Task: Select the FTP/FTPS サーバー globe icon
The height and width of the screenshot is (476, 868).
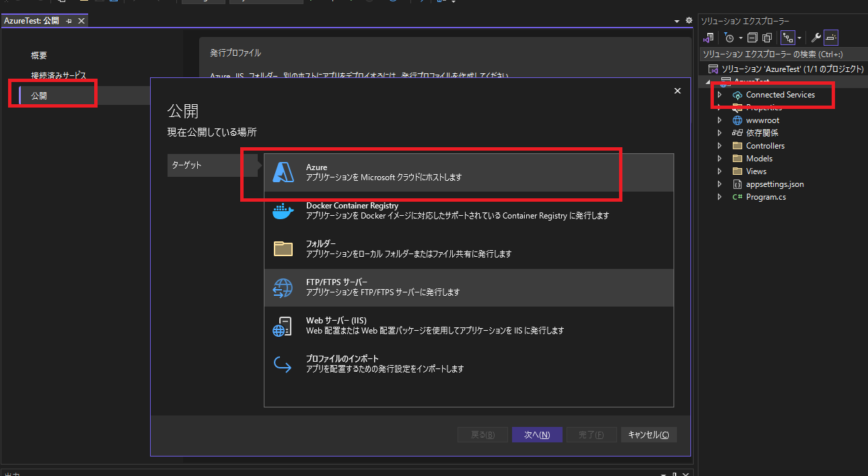Action: point(283,288)
